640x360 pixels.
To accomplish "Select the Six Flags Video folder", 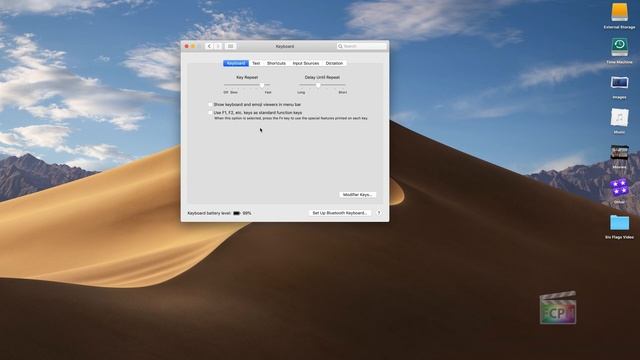I will pyautogui.click(x=619, y=223).
